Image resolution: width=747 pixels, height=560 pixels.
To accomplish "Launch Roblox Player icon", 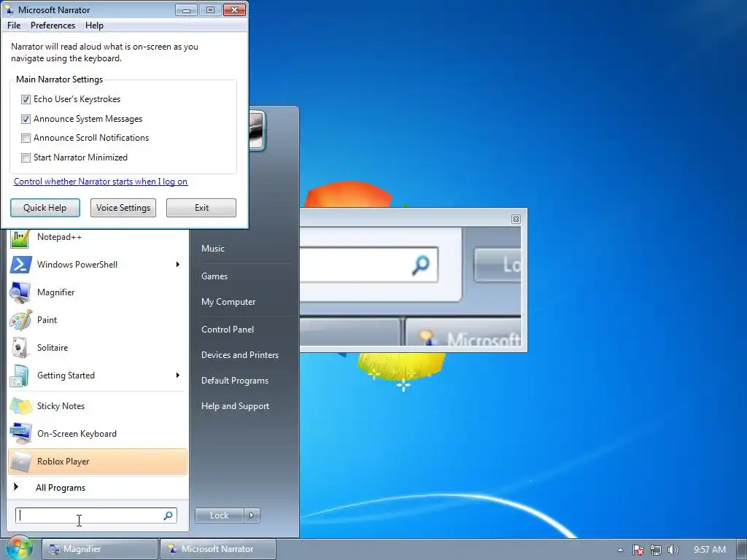I will coord(20,462).
